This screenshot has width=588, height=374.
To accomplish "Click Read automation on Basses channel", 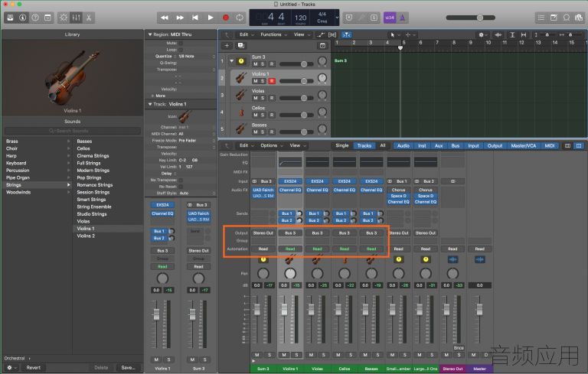I will (x=371, y=249).
